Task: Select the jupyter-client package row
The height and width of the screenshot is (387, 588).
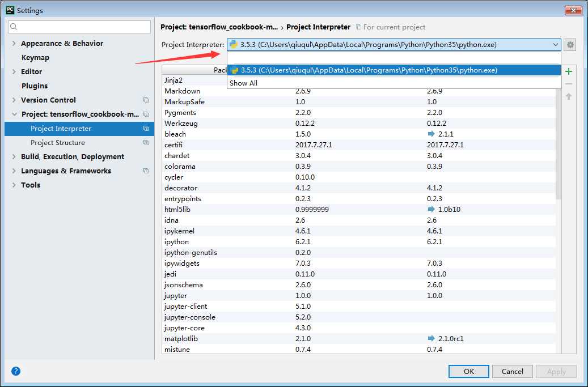Action: tap(359, 307)
